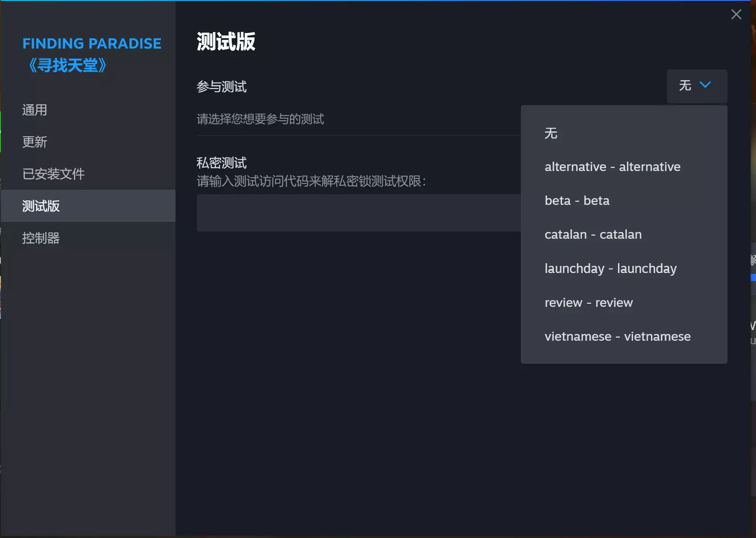Click the 私密测试 section label
Viewport: 756px width, 538px height.
click(x=222, y=163)
